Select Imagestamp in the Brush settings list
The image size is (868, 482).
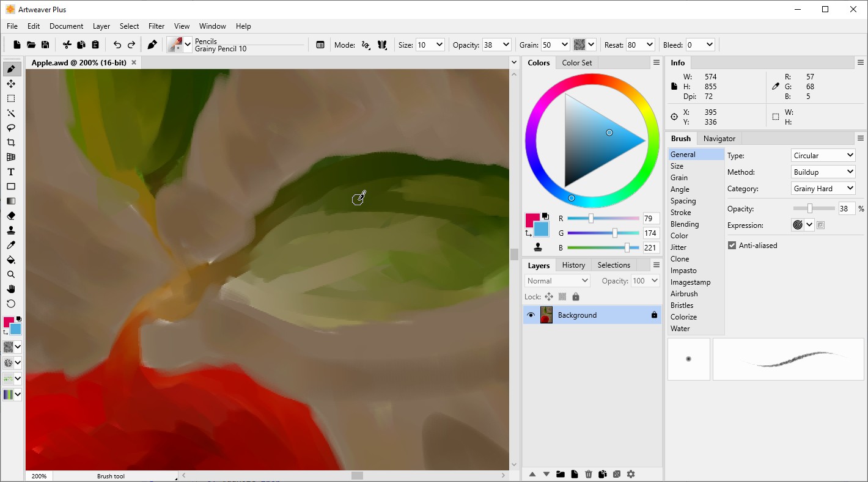click(691, 282)
